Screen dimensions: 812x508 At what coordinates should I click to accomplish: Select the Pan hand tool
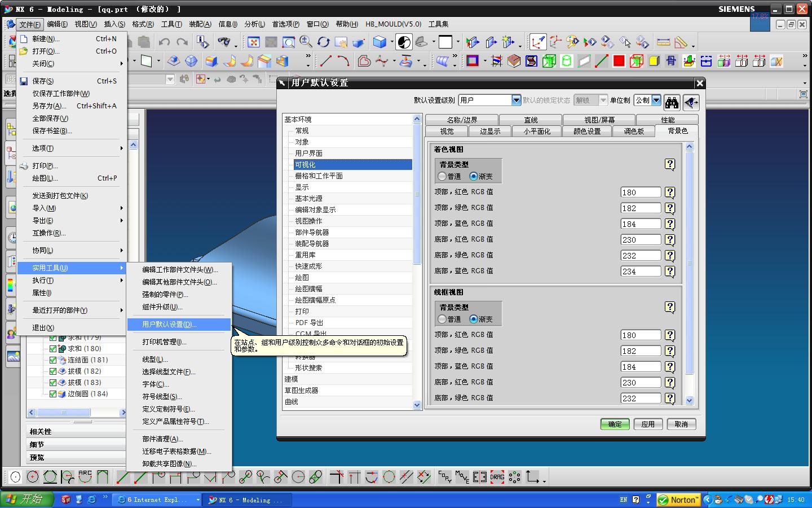tap(341, 42)
